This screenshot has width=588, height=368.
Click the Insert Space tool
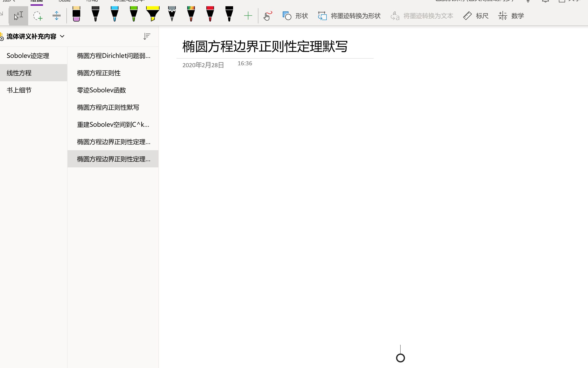click(x=56, y=16)
